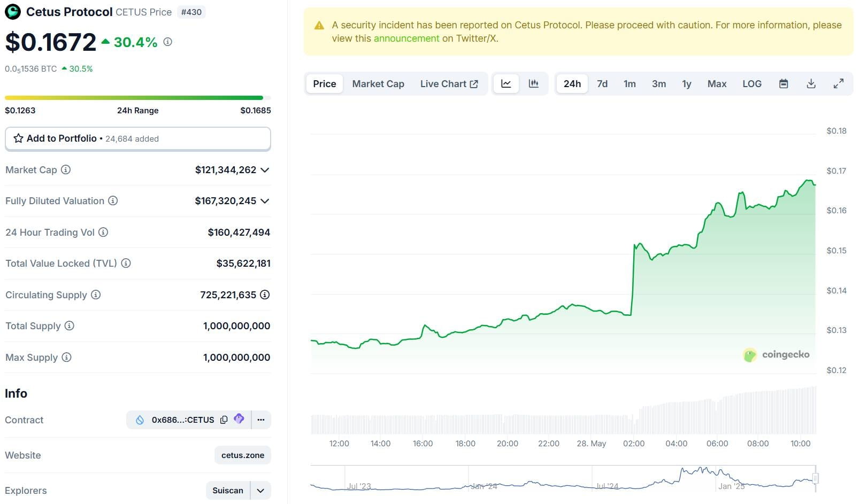Image resolution: width=860 pixels, height=504 pixels.
Task: Switch to candlestick chart view icon
Action: tap(533, 84)
